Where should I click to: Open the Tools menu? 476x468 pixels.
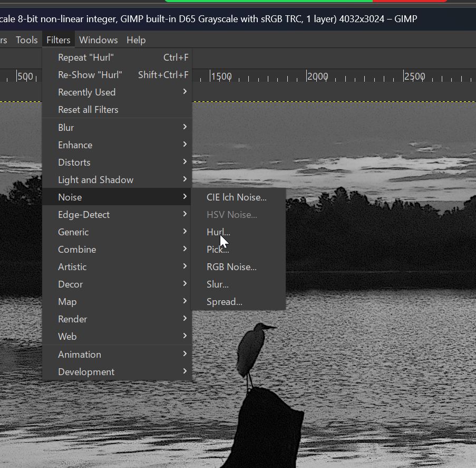(x=26, y=40)
